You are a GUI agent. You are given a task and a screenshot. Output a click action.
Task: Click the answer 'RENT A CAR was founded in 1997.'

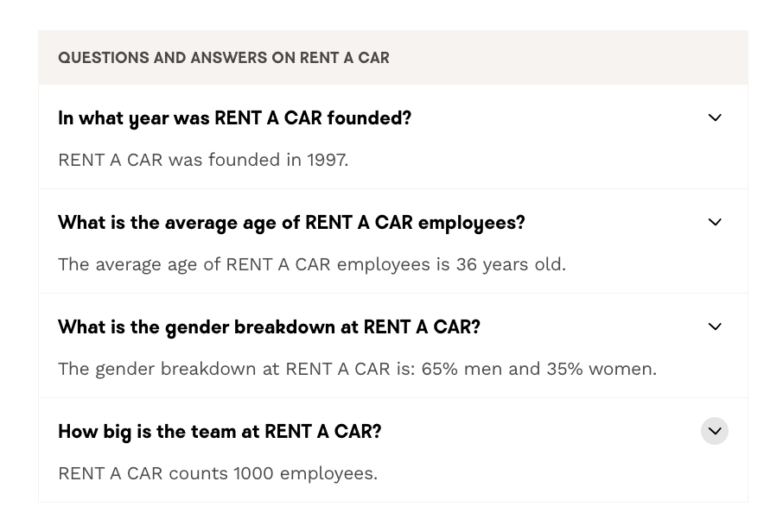203,160
